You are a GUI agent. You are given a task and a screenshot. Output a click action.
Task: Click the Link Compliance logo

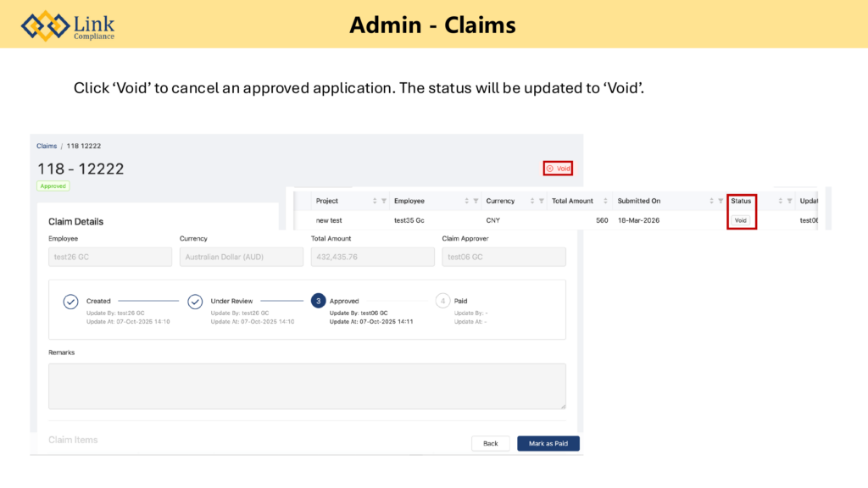[x=68, y=25]
